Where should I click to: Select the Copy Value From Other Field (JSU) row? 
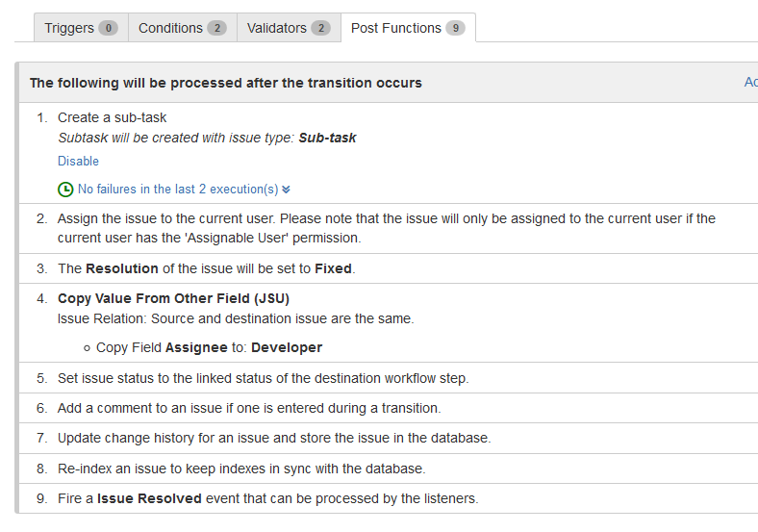click(389, 322)
